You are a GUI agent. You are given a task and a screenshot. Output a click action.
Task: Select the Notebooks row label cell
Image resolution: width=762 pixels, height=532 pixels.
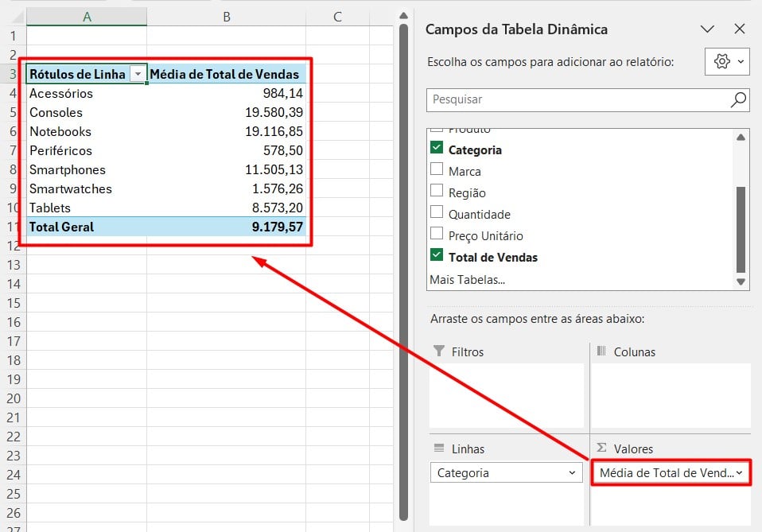pyautogui.click(x=87, y=131)
